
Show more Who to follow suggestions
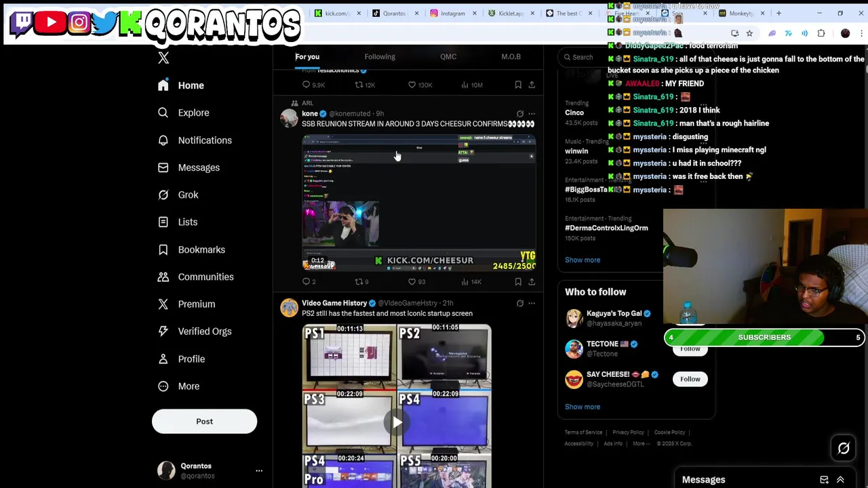(583, 407)
